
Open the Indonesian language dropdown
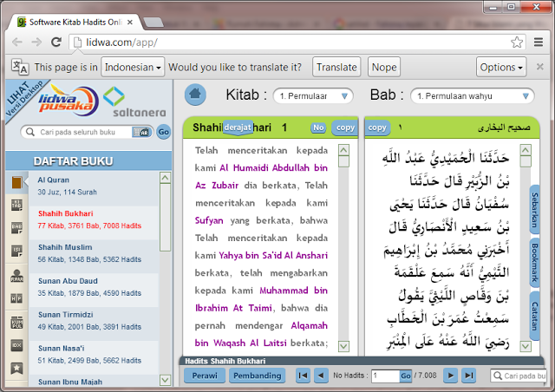133,67
